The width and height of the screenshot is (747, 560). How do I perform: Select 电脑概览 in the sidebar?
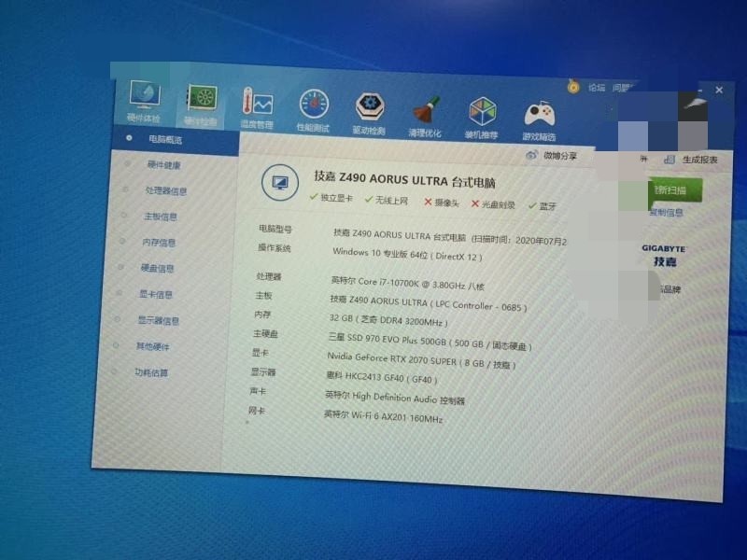click(x=176, y=139)
